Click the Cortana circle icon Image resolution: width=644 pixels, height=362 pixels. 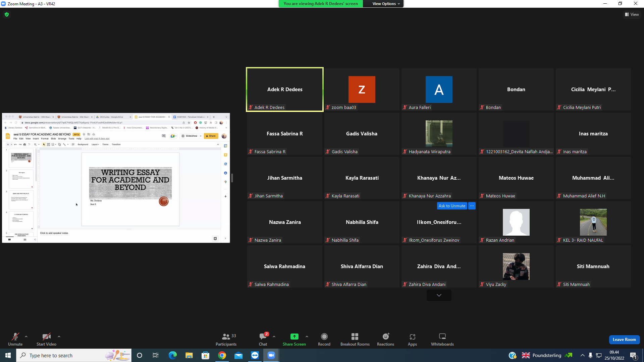click(x=140, y=355)
